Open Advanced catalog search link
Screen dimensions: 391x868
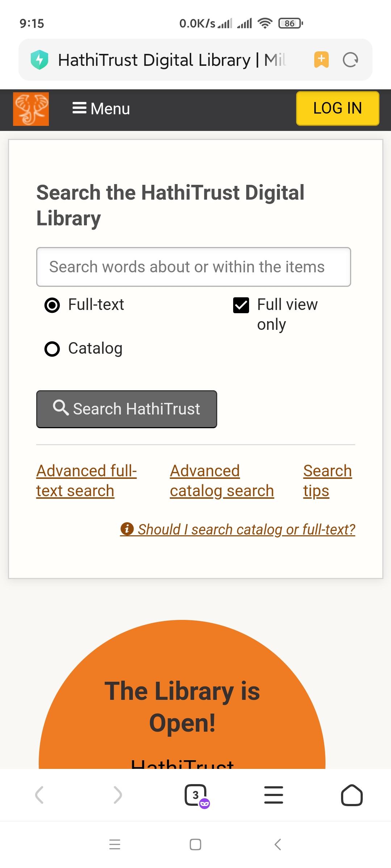[x=222, y=481]
